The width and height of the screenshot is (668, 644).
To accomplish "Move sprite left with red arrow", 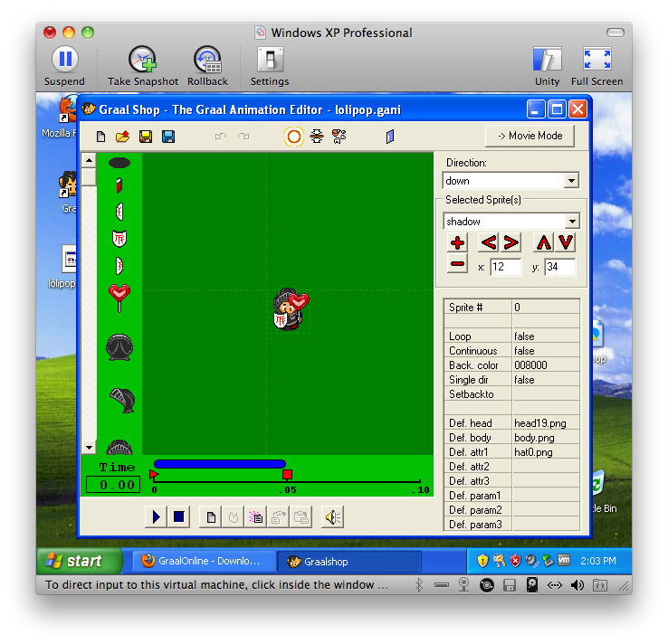I will click(x=489, y=242).
